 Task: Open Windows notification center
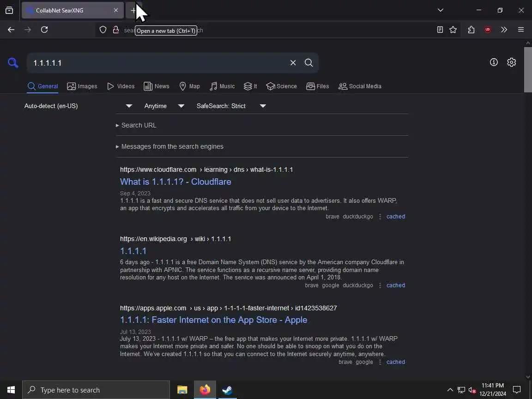pyautogui.click(x=517, y=390)
